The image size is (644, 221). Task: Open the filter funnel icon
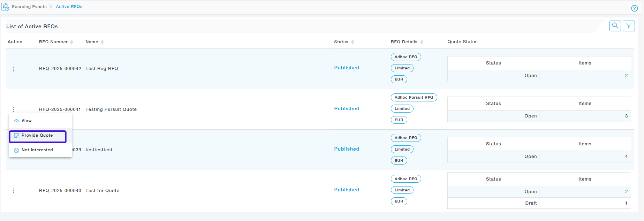coord(629,26)
